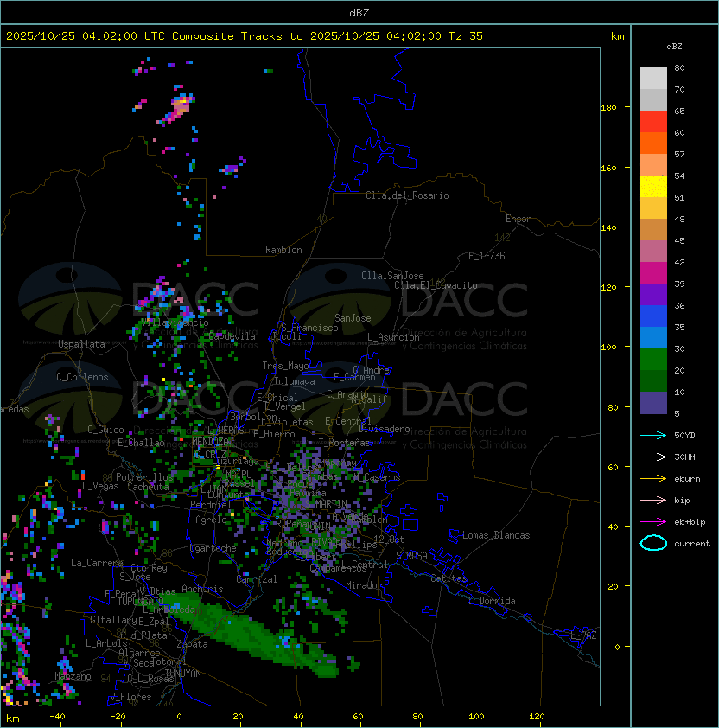Click the intense yellow-pink storm cell near top
Screen dimensions: 719x728
pos(179,108)
